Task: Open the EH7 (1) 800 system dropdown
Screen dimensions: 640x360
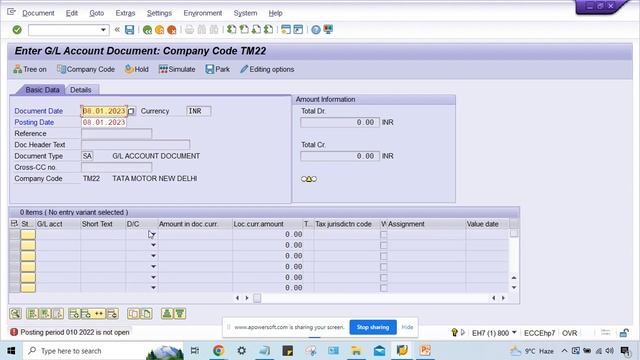Action: tap(514, 333)
